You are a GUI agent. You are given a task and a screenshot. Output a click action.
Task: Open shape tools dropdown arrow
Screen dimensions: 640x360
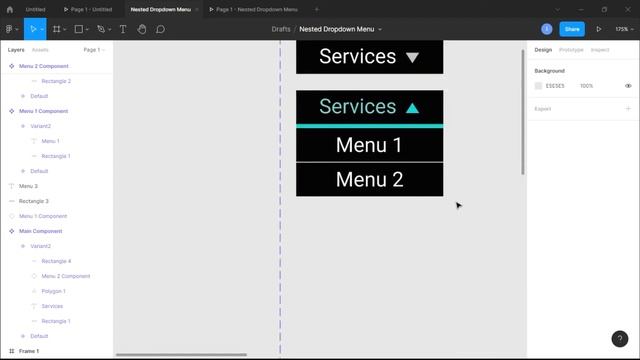coord(87,29)
